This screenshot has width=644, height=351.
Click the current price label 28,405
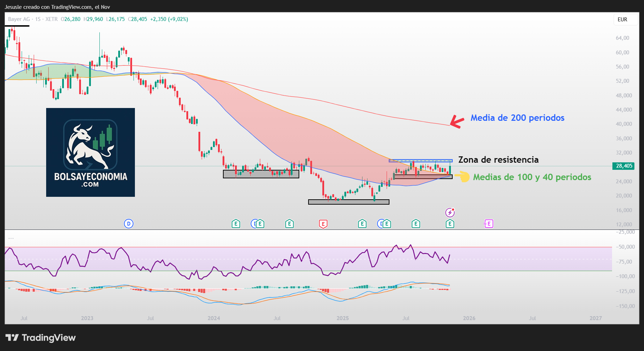coord(624,166)
